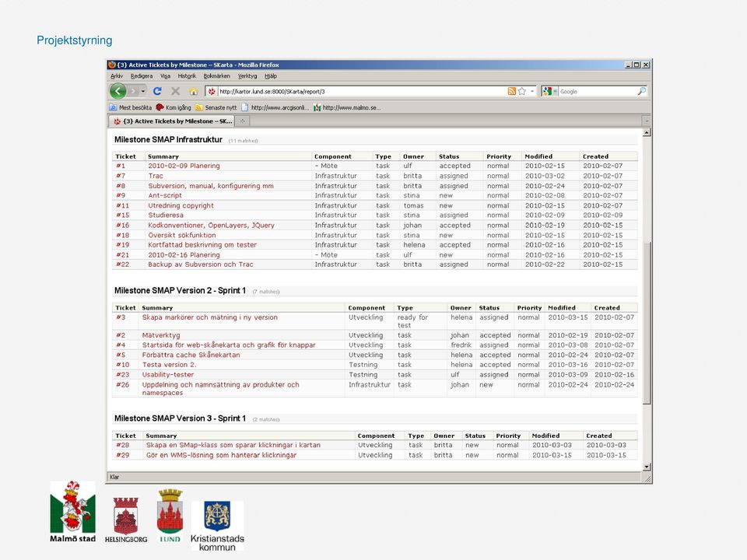The height and width of the screenshot is (560, 747).
Task: Open the Historik menu
Action: tap(187, 76)
